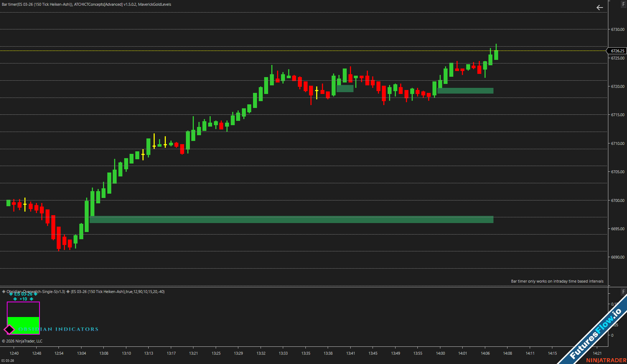Click the pink-outlined black diamond Obsidian logo
This screenshot has height=364, width=627.
point(9,329)
